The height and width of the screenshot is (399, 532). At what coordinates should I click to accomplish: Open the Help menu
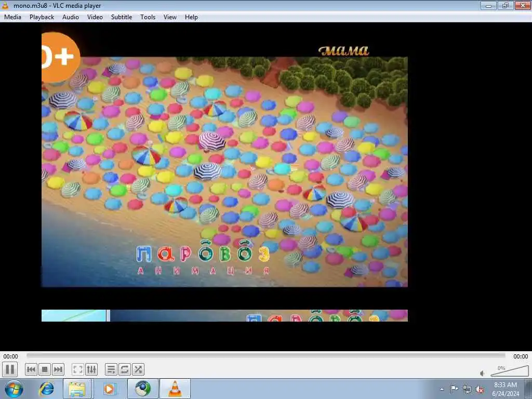pos(191,17)
